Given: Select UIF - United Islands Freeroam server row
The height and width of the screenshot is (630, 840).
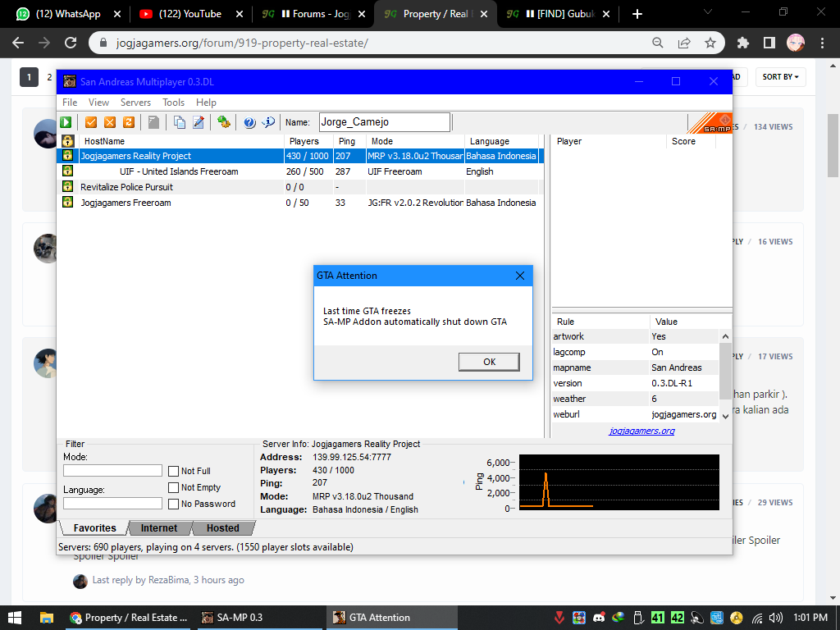Looking at the screenshot, I should (x=300, y=171).
